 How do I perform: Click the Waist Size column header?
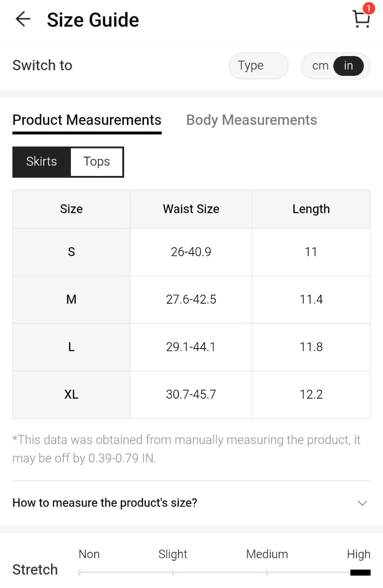[191, 209]
